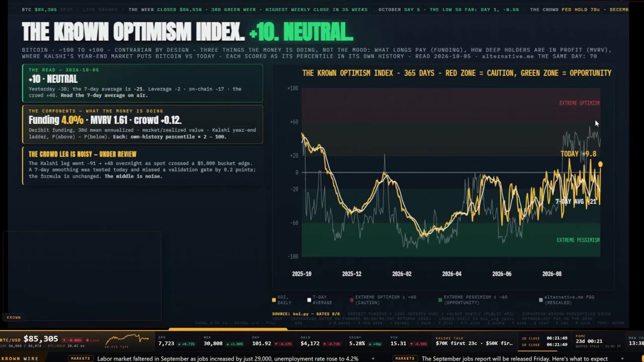The height and width of the screenshot is (362, 644).
Task: Click the 2025-10 x-axis label
Action: [301, 274]
